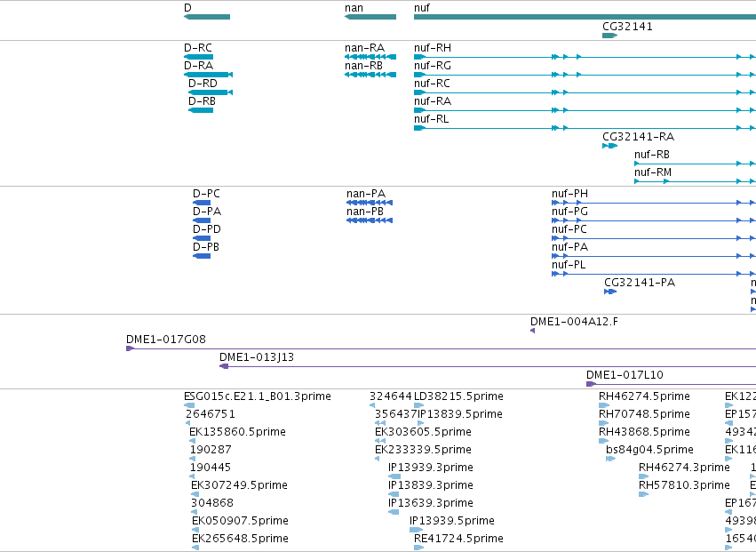Click the EK307249.5prime EST label
This screenshot has width=756, height=552.
(239, 485)
